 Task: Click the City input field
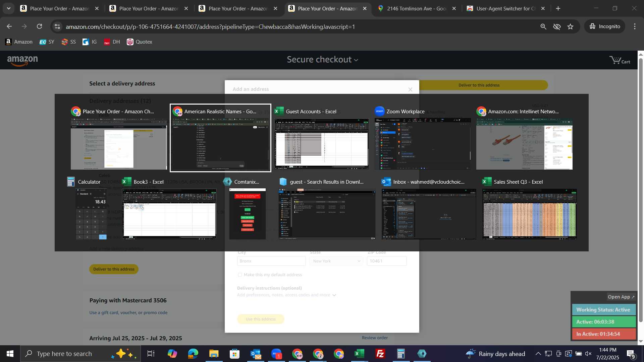coord(271,261)
